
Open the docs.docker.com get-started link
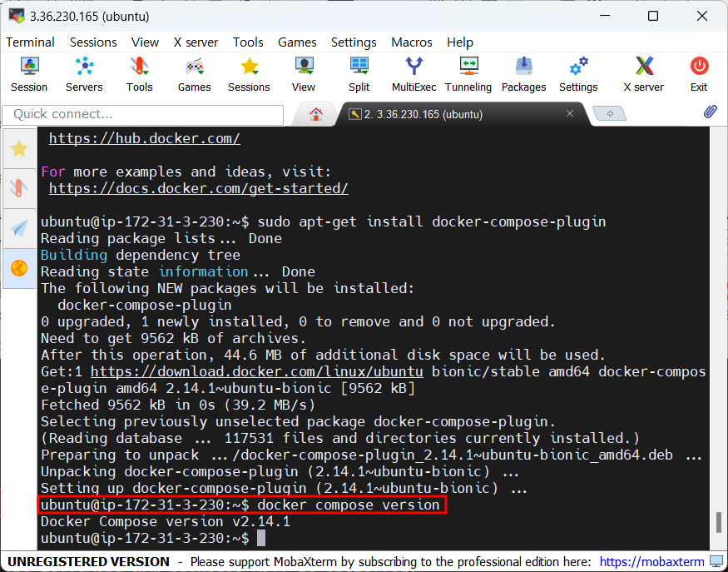pos(199,188)
